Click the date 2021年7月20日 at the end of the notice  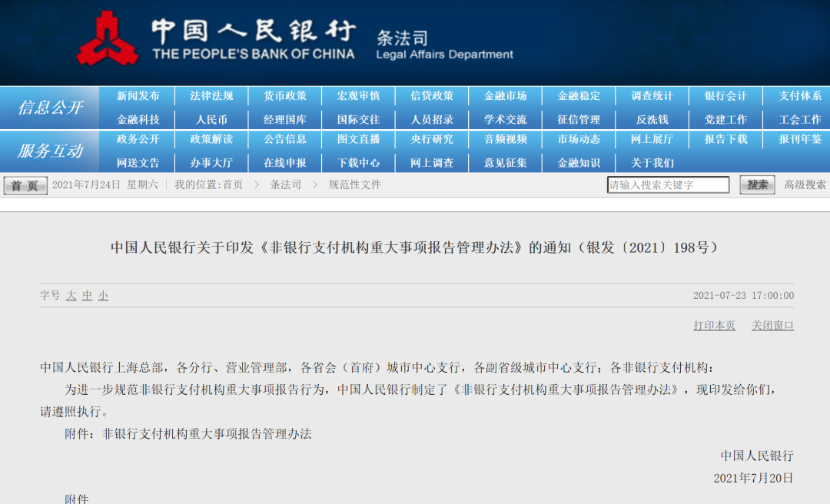tap(753, 478)
